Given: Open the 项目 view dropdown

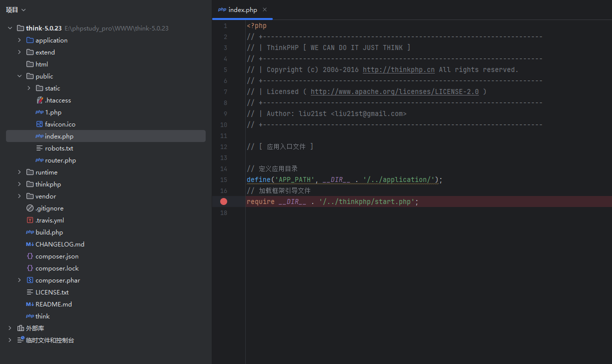Looking at the screenshot, I should click(x=16, y=10).
